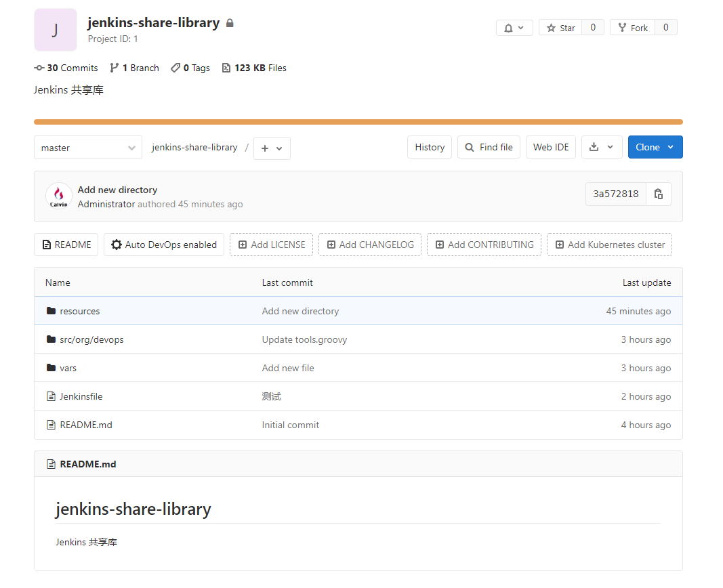Open the 123 KB Files link
723x588 pixels.
[x=254, y=68]
